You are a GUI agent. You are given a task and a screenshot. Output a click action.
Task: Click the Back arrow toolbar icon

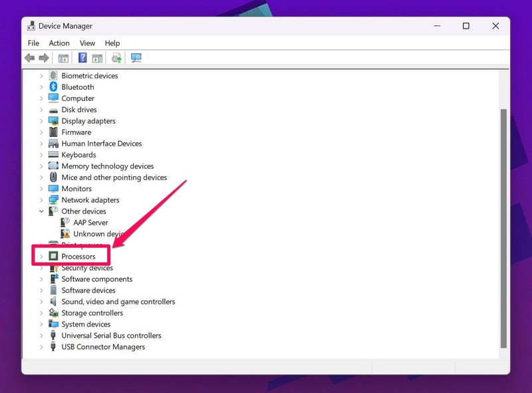pyautogui.click(x=30, y=59)
